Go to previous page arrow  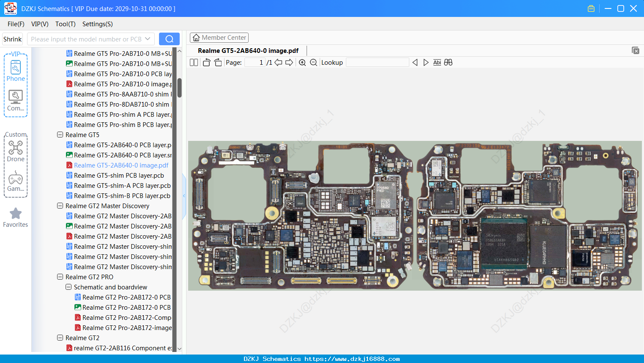[x=278, y=63]
